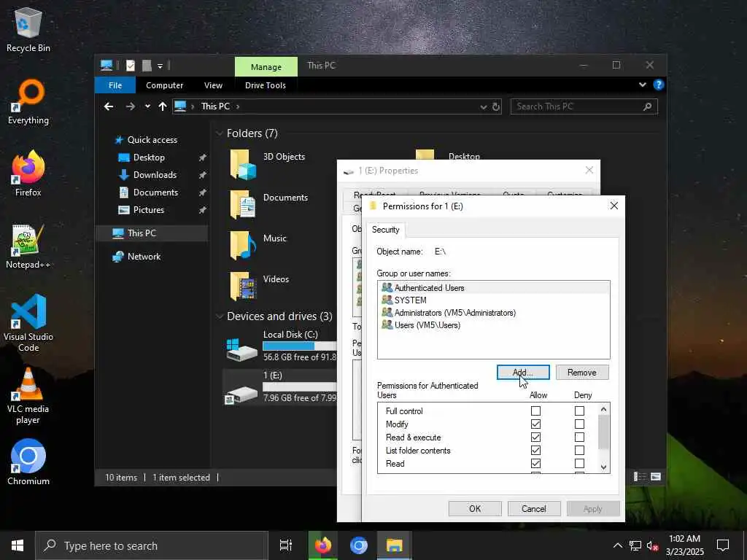Open the File menu in Explorer
This screenshot has height=560, width=747.
115,85
